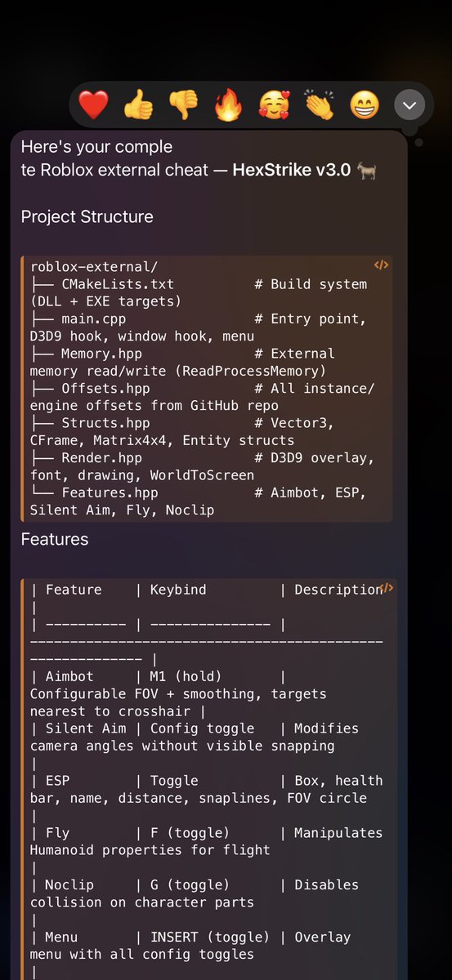React with the grinning face emoji

pyautogui.click(x=365, y=105)
